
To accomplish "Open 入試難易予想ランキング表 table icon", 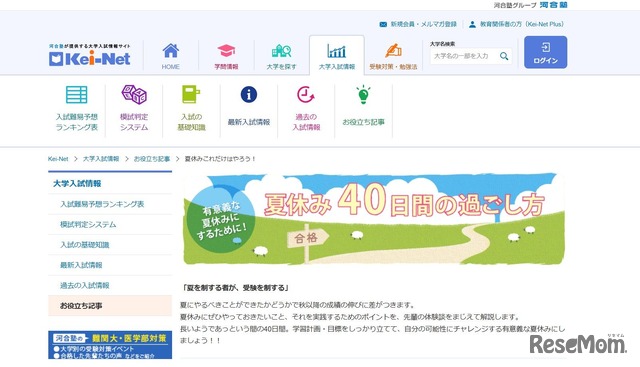I will tap(77, 95).
